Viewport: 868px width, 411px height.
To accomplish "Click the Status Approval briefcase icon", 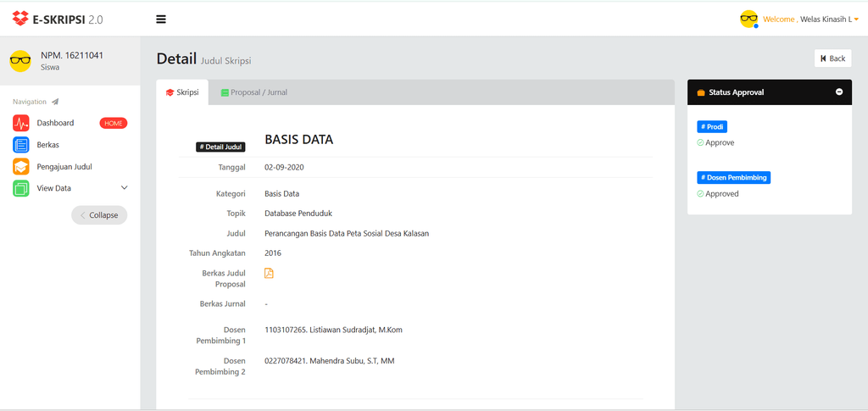I will click(x=701, y=92).
